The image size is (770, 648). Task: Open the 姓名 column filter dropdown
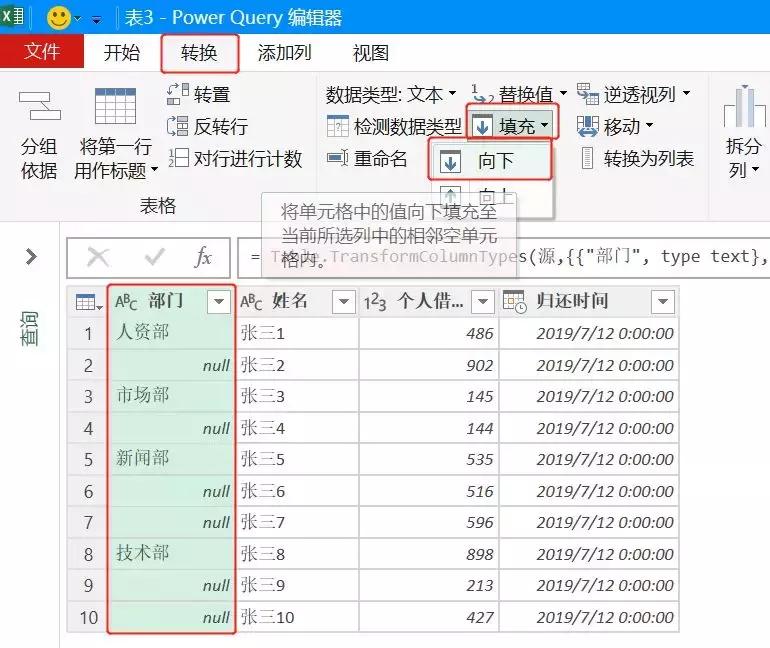[343, 301]
